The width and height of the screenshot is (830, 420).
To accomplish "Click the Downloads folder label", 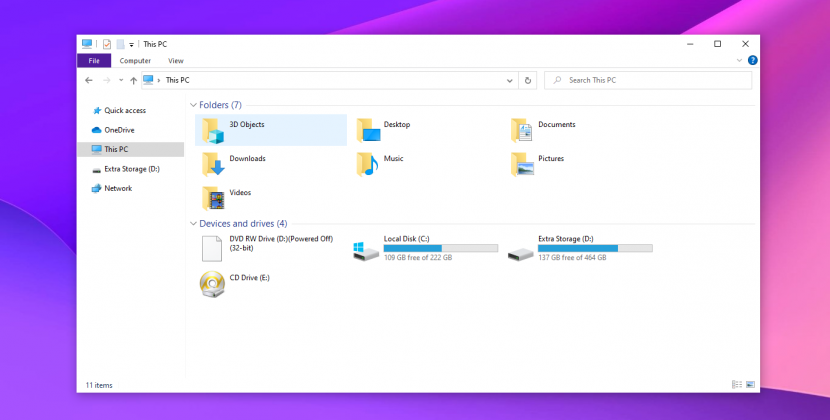I will pos(247,158).
